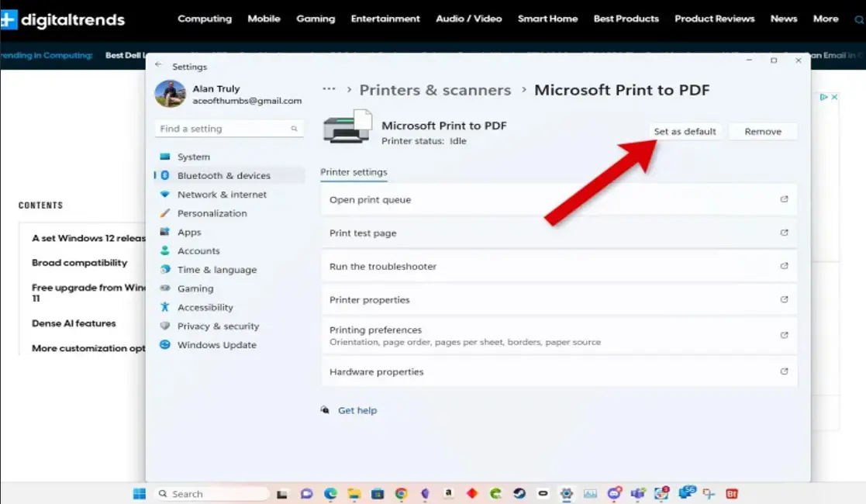Open Google Chrome from the taskbar
The height and width of the screenshot is (504, 866).
pos(402,493)
